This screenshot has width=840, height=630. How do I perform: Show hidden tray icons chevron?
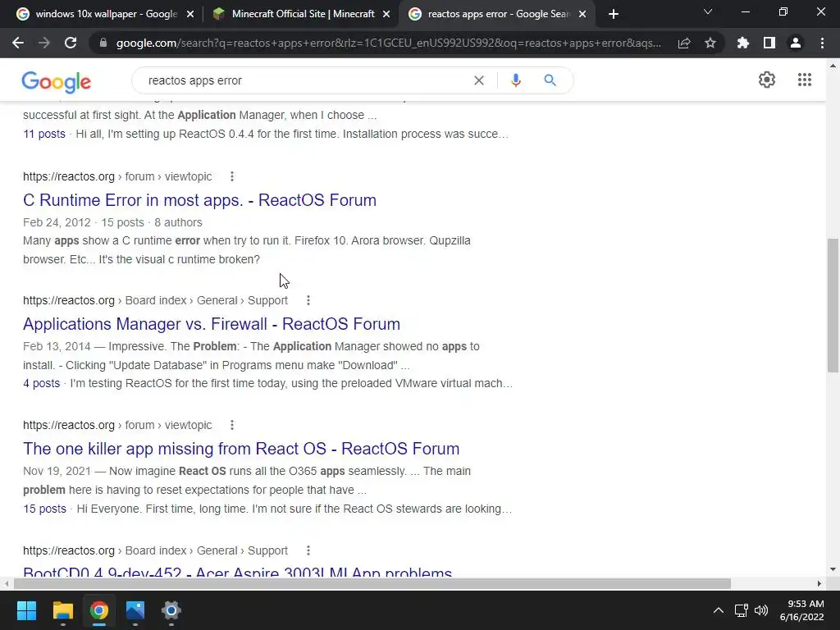click(719, 610)
